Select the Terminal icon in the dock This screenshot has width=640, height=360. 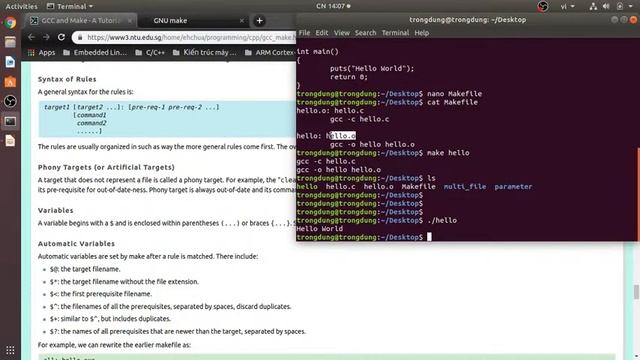pyautogui.click(x=10, y=121)
